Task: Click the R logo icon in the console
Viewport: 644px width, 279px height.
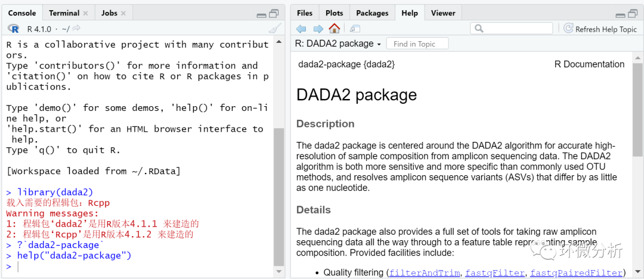Action: [x=14, y=29]
